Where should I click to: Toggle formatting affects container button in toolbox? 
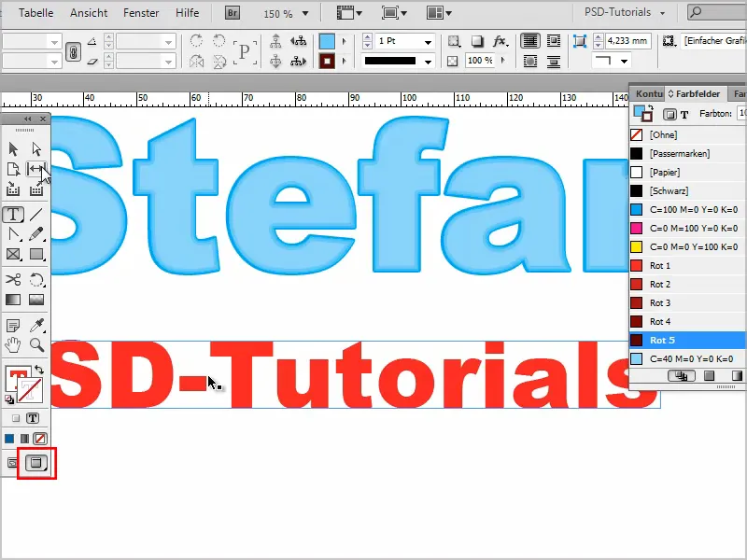tap(16, 418)
